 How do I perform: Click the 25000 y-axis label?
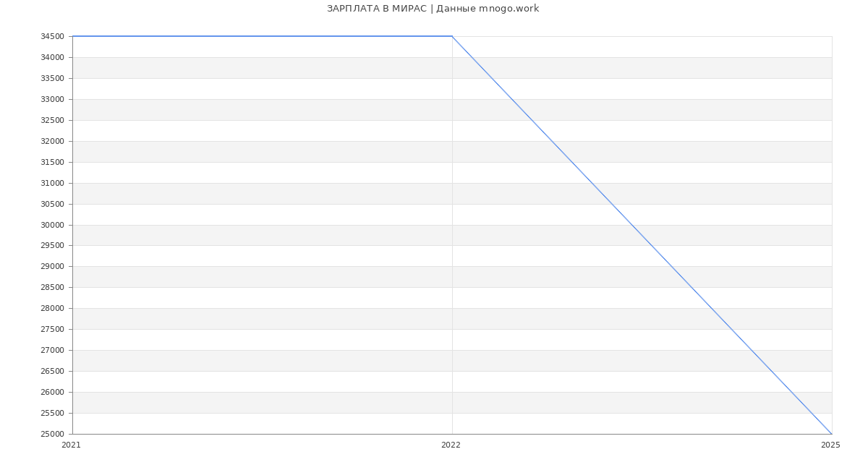[52, 434]
